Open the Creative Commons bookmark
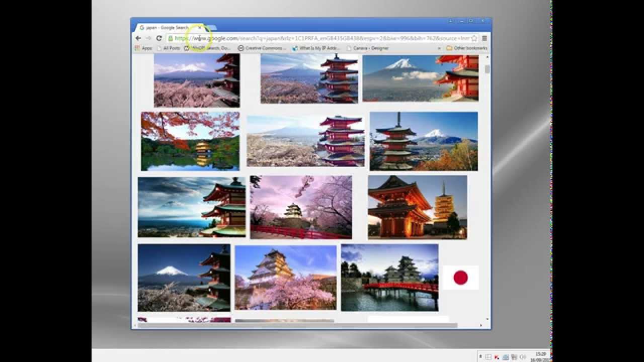The height and width of the screenshot is (362, 644). 262,48
